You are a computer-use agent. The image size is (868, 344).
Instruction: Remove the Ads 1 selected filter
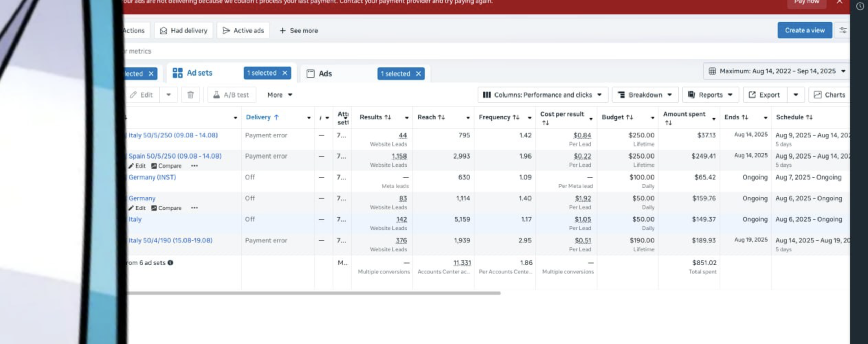418,74
